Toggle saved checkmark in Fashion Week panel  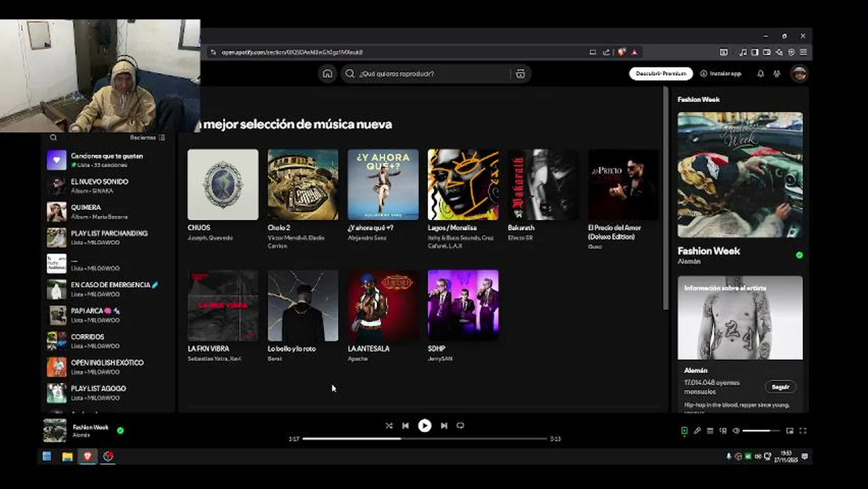[x=799, y=255]
